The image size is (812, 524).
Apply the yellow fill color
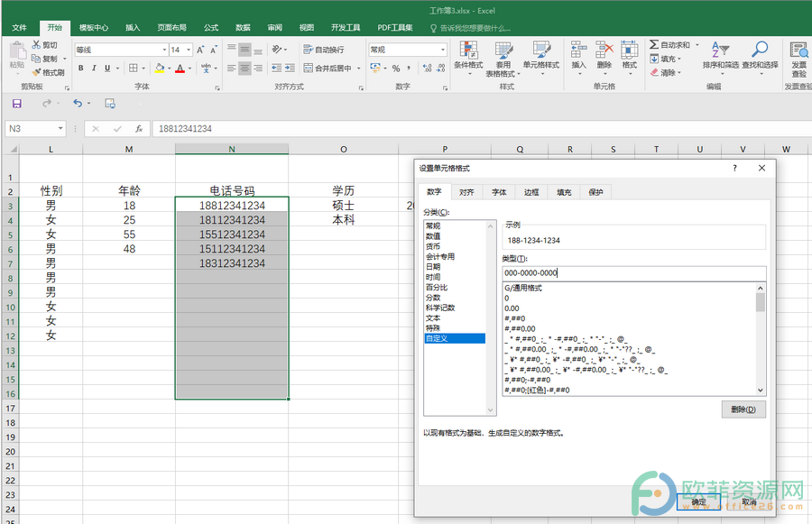[x=160, y=68]
